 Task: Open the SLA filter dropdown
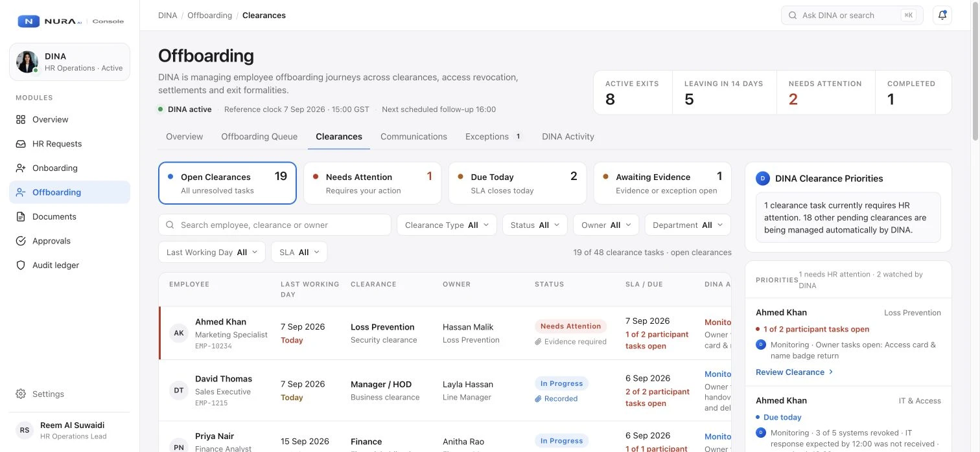point(299,253)
